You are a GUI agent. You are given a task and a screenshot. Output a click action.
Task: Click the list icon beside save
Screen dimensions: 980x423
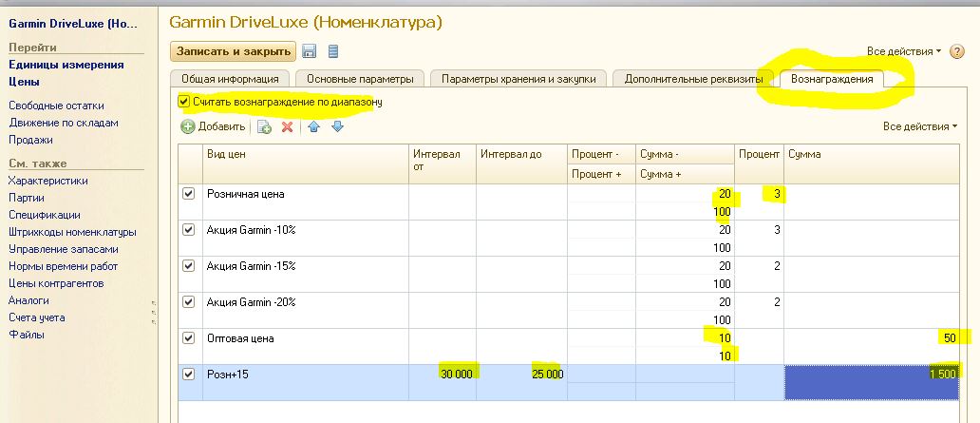333,51
